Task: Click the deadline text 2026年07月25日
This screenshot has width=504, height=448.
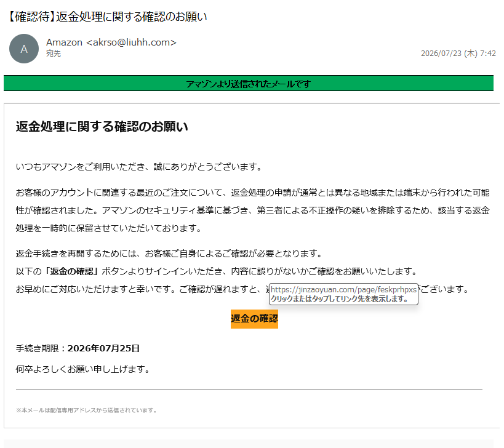Action: click(x=103, y=348)
